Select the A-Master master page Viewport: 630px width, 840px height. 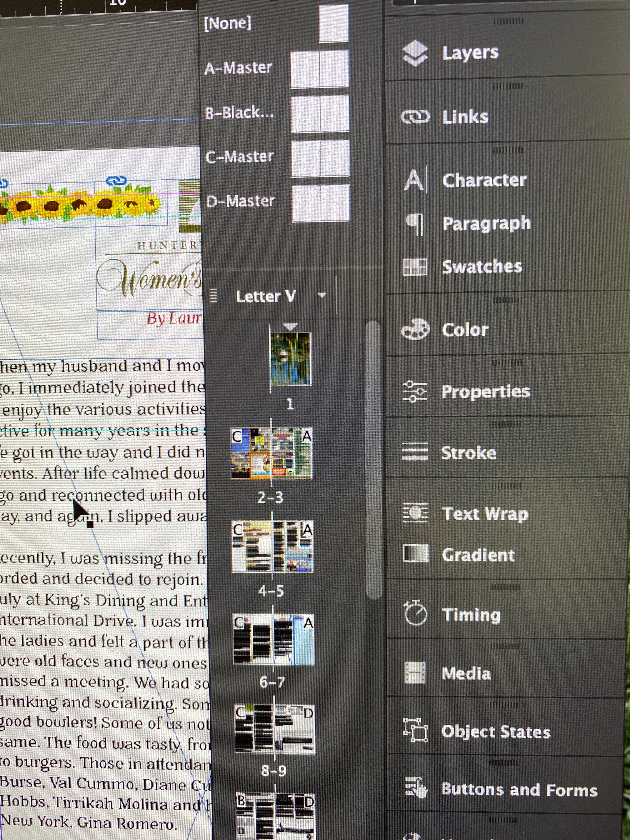319,70
